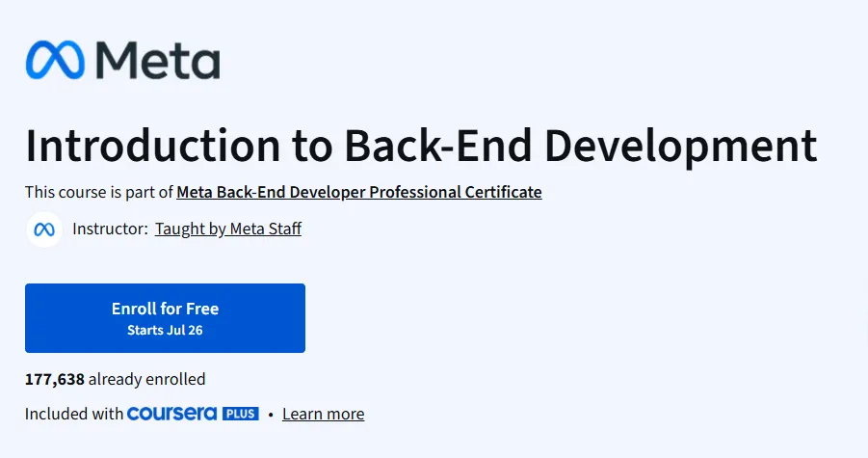
Task: Click the word 'Development' in the title
Action: click(681, 147)
